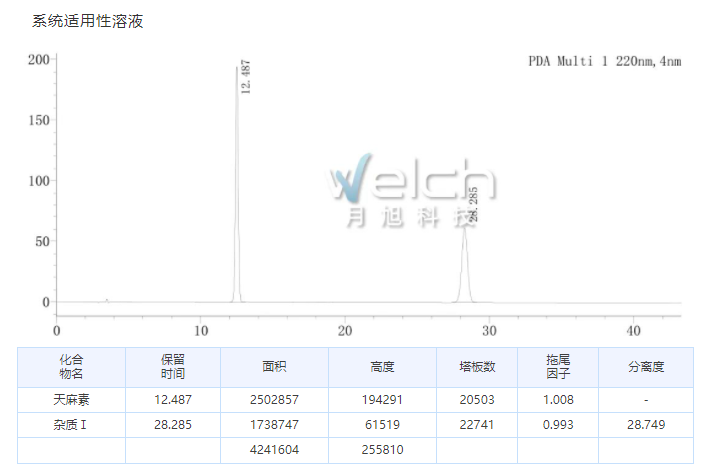Click resolution value 28.749
The width and height of the screenshot is (703, 469).
coord(646,425)
